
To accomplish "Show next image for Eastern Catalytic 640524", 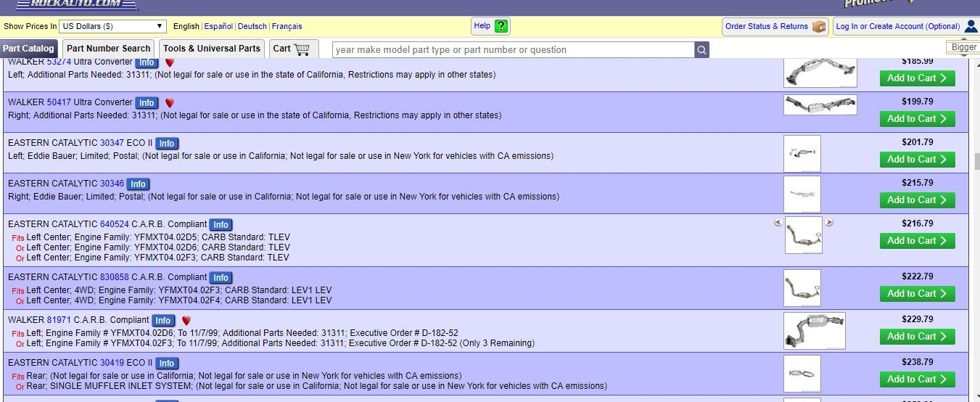I will [x=829, y=223].
